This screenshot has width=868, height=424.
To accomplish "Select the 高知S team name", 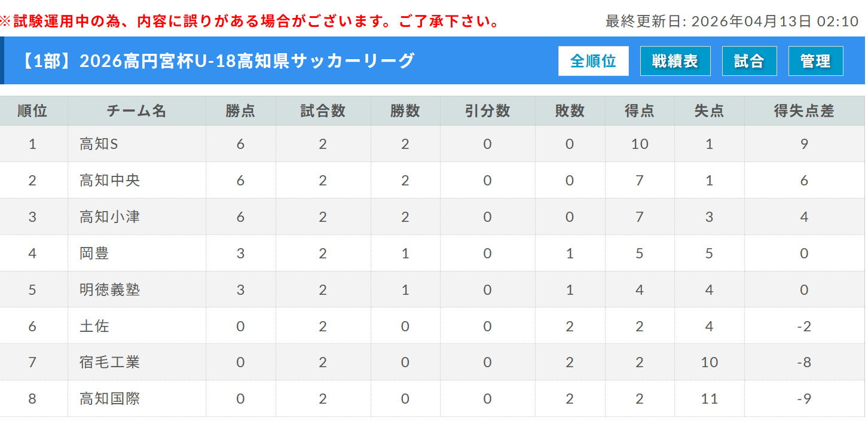I will [x=99, y=144].
